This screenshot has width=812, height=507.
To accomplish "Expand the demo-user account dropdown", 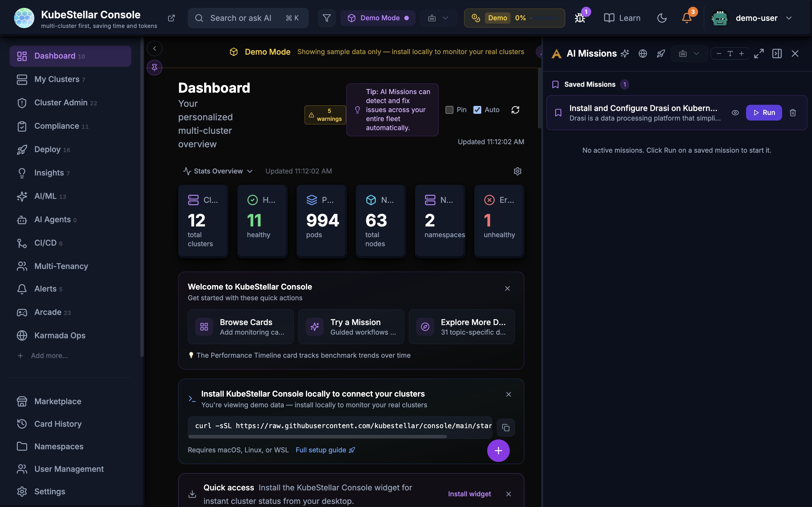I will point(789,18).
